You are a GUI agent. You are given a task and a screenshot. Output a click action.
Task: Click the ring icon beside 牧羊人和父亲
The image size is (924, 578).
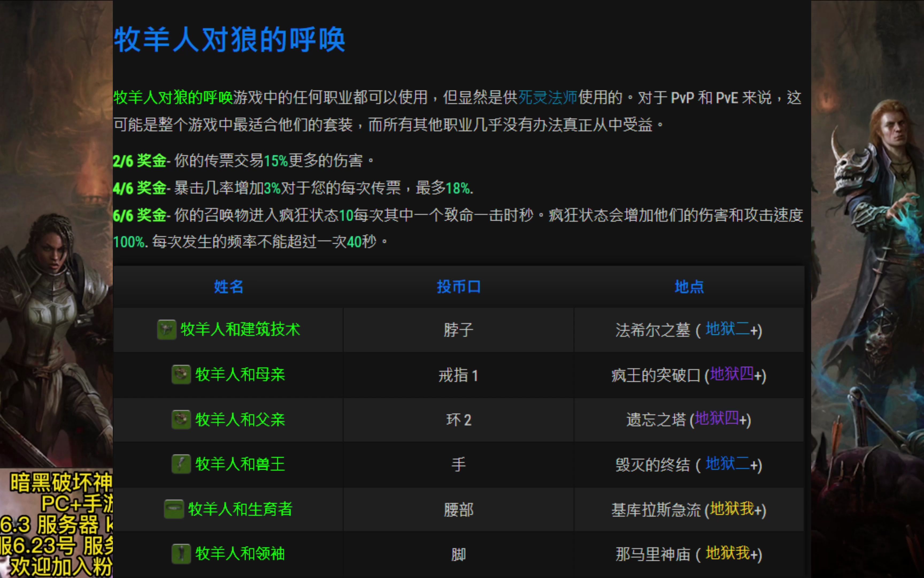[181, 420]
